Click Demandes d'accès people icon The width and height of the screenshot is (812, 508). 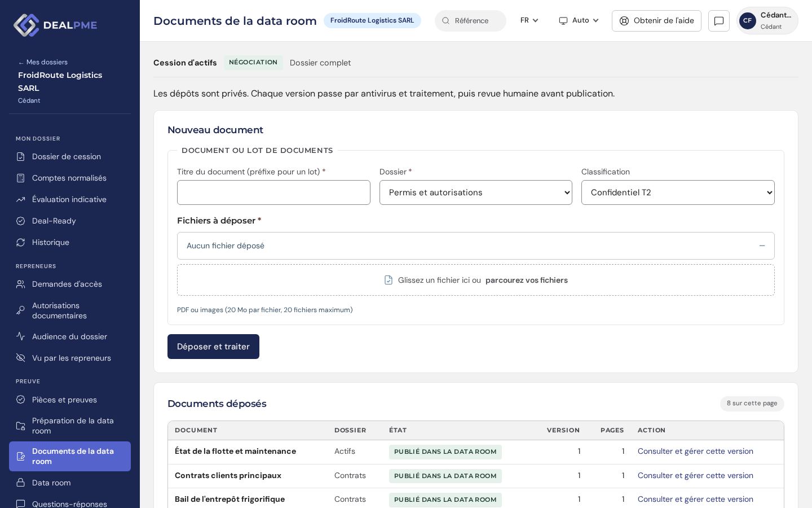tap(21, 284)
